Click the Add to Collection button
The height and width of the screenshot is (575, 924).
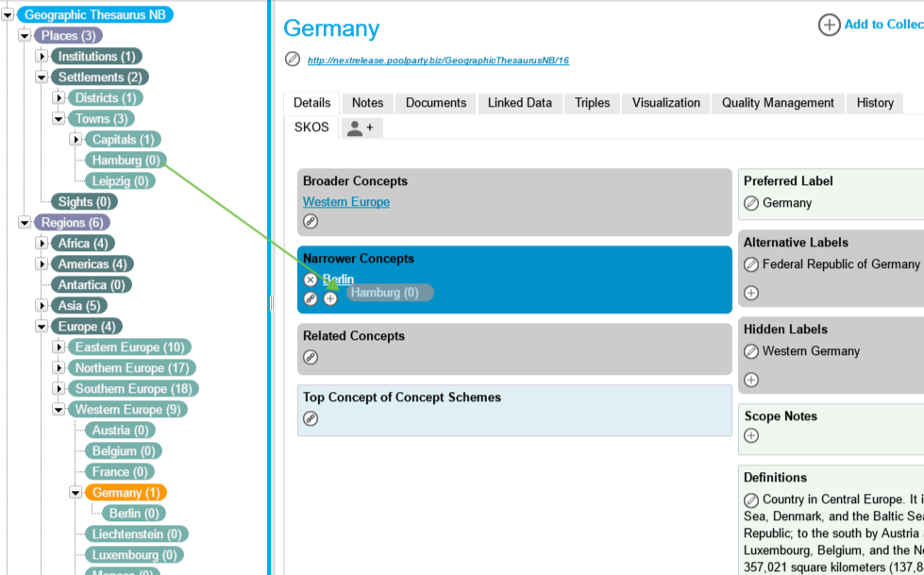point(870,25)
